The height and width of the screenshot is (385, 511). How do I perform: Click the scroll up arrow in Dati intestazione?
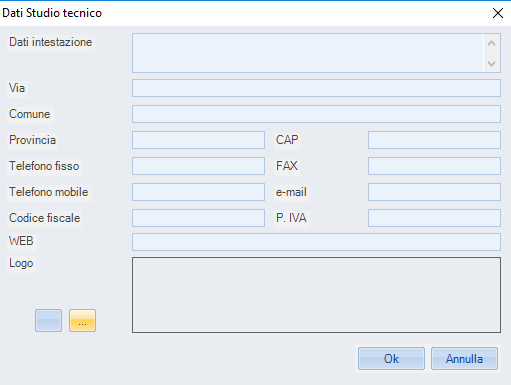tap(491, 43)
